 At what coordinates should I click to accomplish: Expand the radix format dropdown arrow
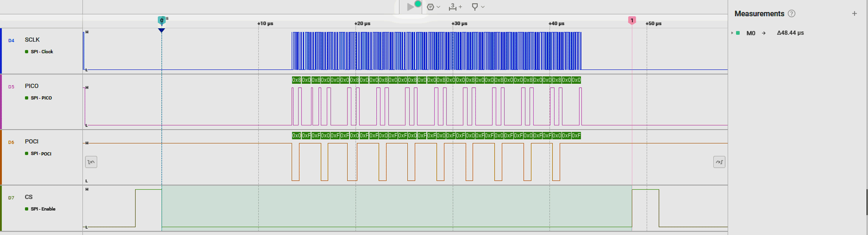pos(439,7)
